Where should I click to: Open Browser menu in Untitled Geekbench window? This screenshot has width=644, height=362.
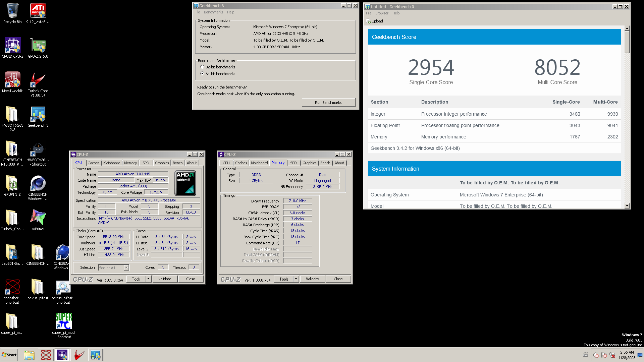point(382,13)
